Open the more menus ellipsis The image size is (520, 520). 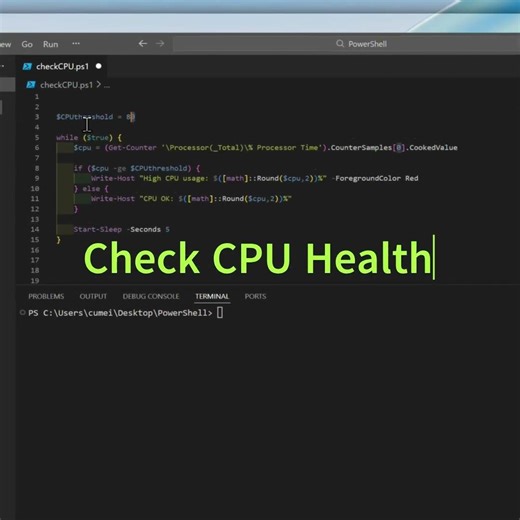(76, 44)
